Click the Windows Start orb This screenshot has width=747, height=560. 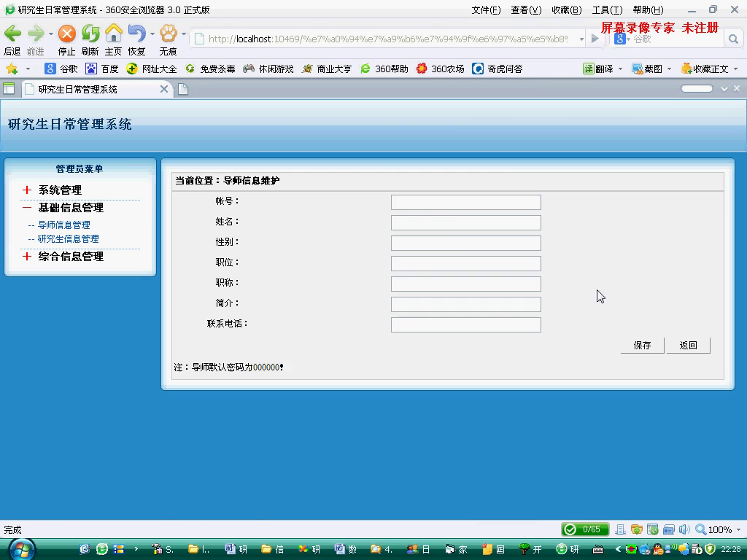tap(21, 549)
